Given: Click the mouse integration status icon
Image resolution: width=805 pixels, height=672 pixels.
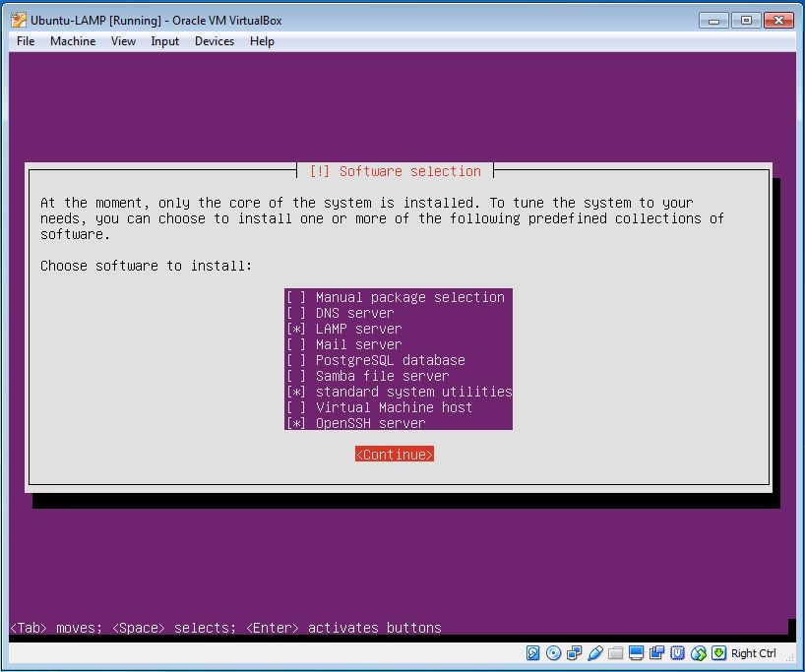Looking at the screenshot, I should tap(698, 653).
